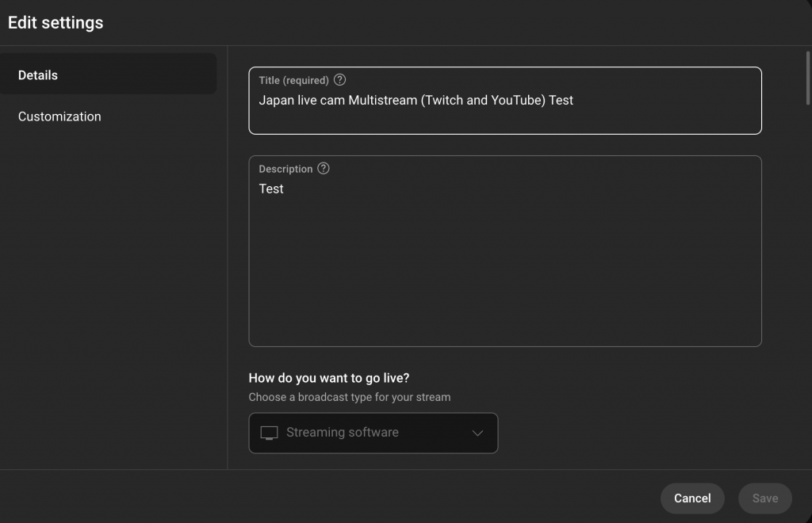This screenshot has height=523, width=812.
Task: Click the "Choose a broadcast type" helper text
Action: [x=349, y=397]
